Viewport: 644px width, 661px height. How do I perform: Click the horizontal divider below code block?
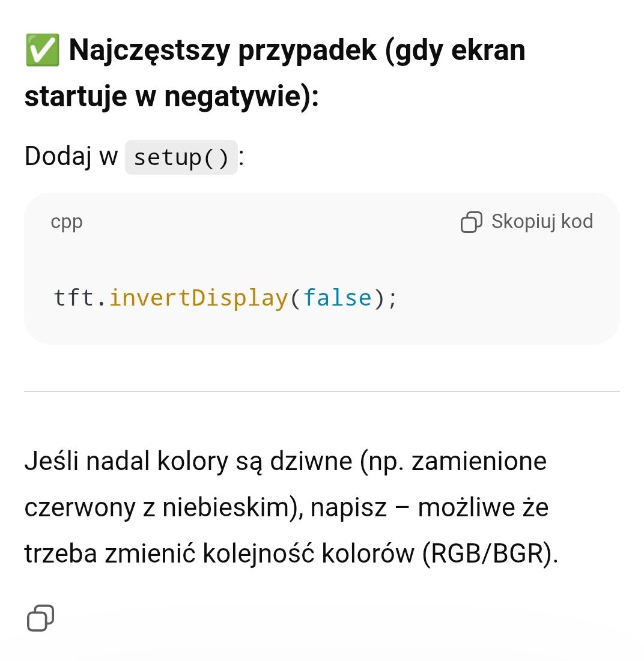(x=322, y=391)
